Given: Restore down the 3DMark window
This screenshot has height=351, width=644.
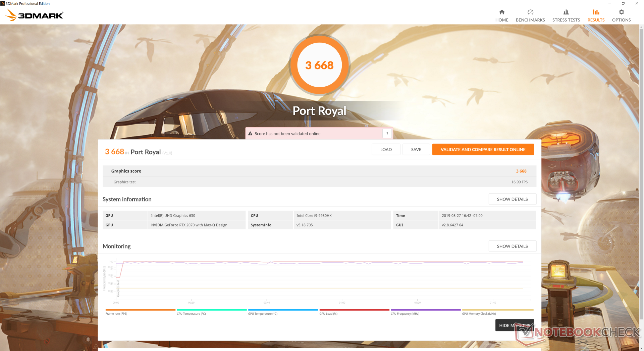Looking at the screenshot, I should (623, 3).
